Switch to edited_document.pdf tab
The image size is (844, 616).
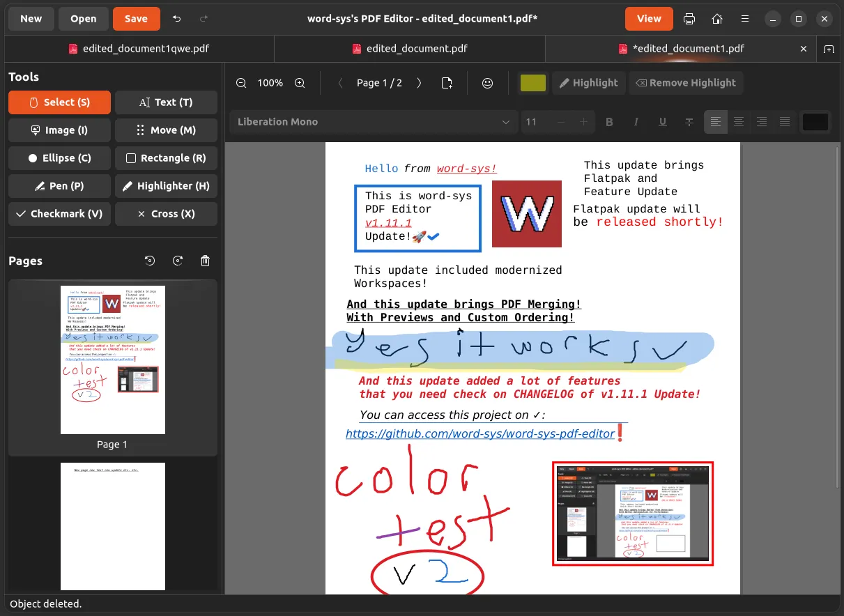(409, 49)
